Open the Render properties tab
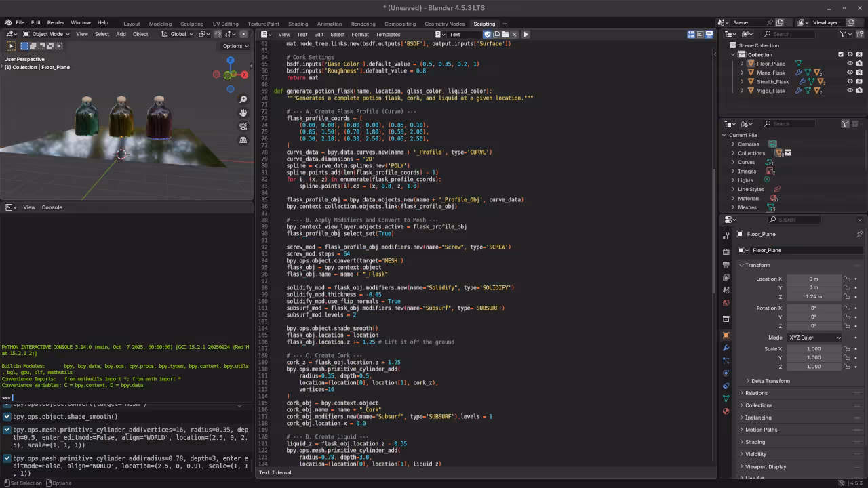 726,249
